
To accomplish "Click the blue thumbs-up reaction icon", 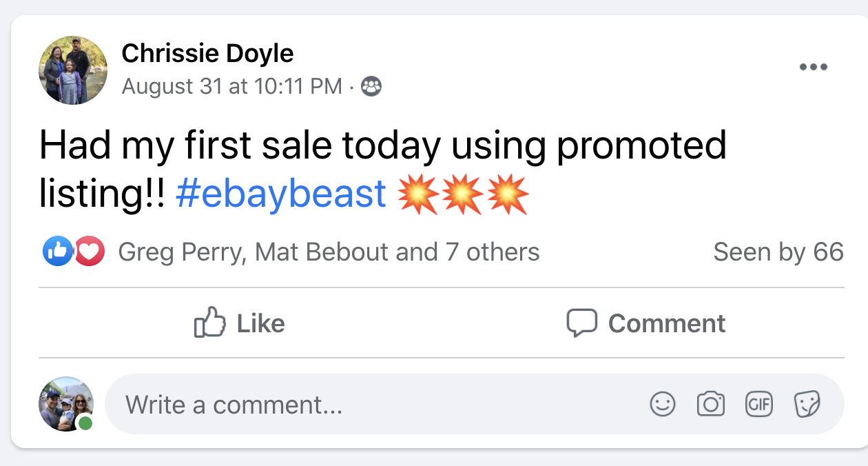I will 57,252.
